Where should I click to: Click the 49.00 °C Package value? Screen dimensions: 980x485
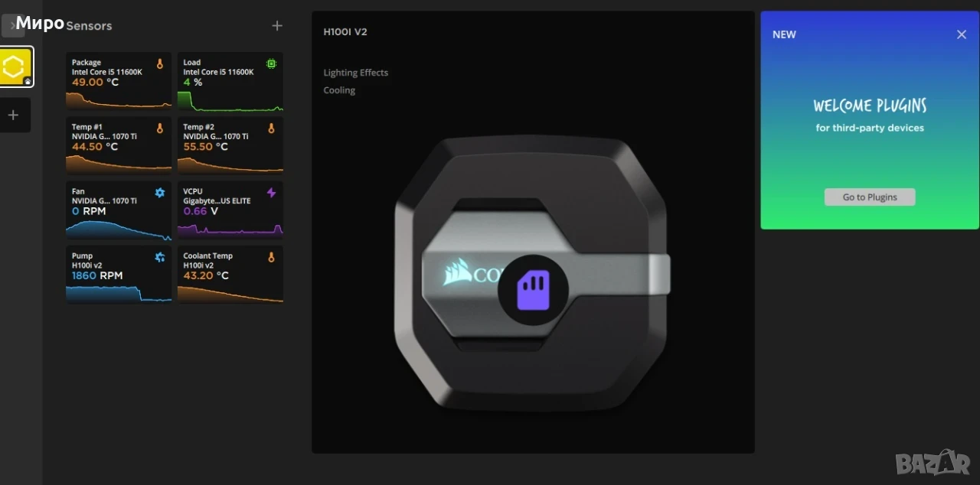95,82
